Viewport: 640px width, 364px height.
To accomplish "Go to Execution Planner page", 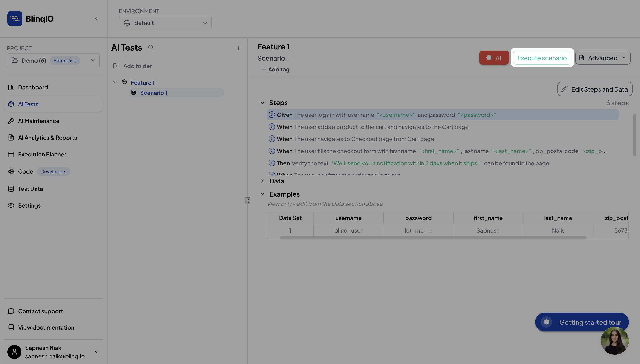I will pyautogui.click(x=42, y=154).
